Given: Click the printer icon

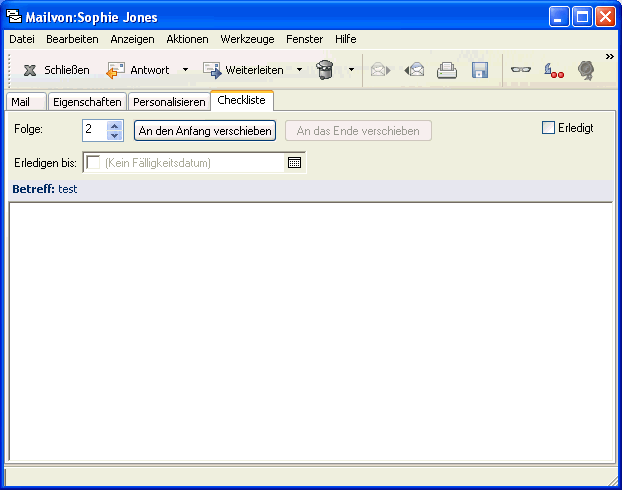Looking at the screenshot, I should tap(447, 70).
